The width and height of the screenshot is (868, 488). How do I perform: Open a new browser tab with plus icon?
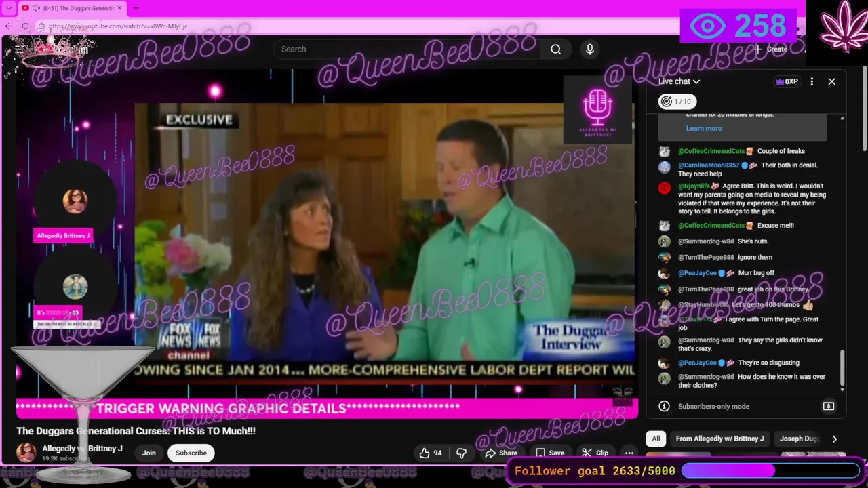pos(136,8)
